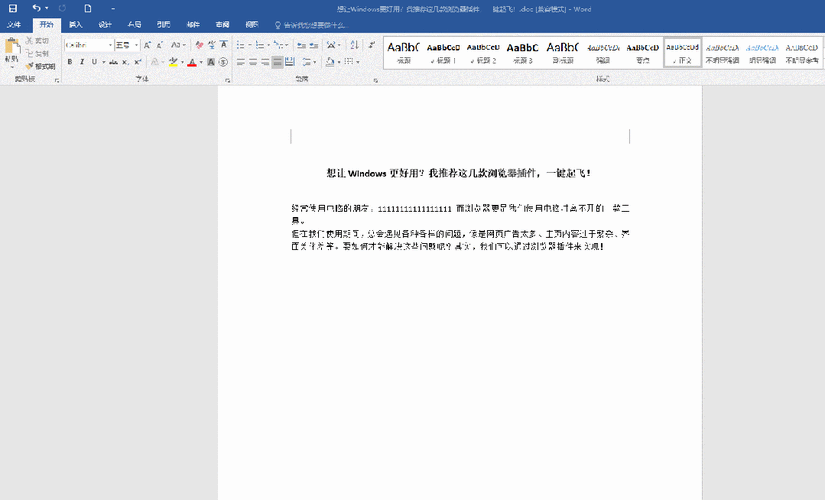Open the 文件 (File) tab
The width and height of the screenshot is (825, 500).
(x=14, y=25)
